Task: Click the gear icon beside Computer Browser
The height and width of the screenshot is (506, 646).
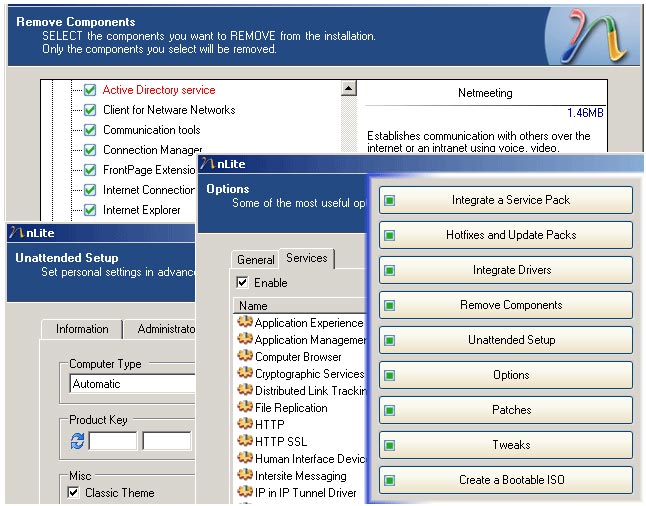Action: point(245,355)
